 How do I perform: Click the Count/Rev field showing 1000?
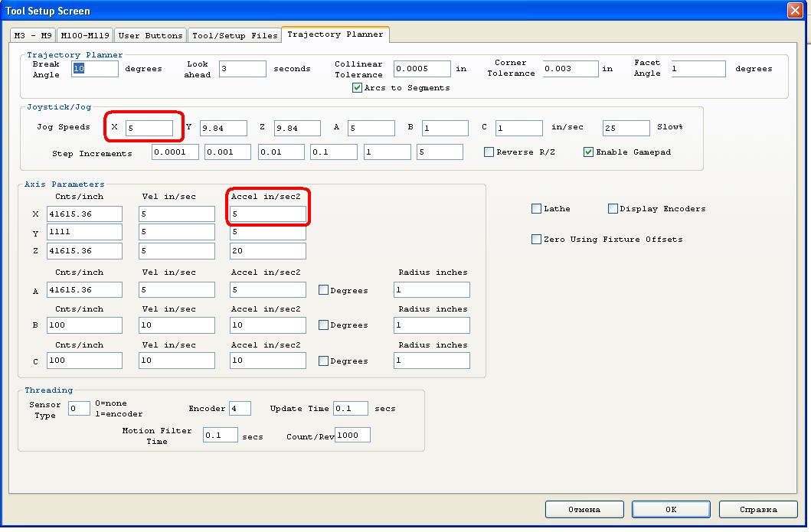click(x=353, y=436)
